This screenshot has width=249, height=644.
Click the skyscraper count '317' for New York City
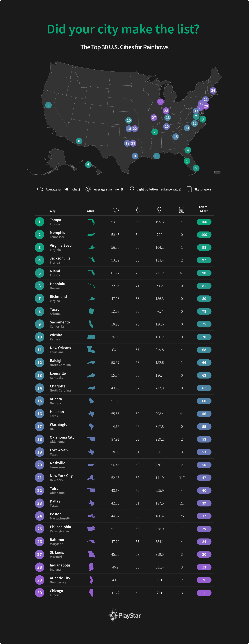click(x=182, y=478)
